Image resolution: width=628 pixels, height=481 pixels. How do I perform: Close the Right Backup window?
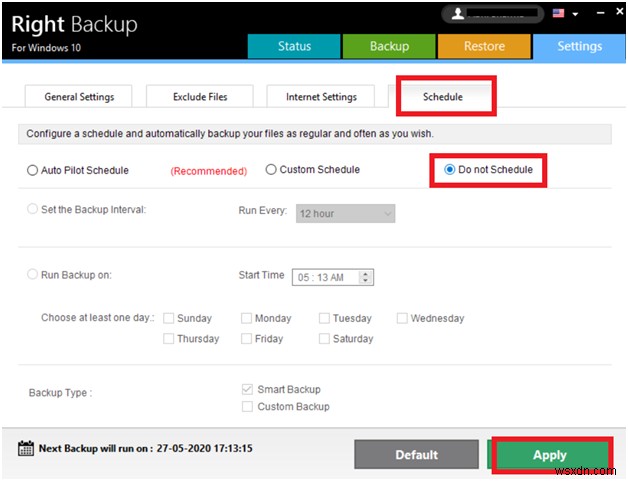[x=620, y=12]
